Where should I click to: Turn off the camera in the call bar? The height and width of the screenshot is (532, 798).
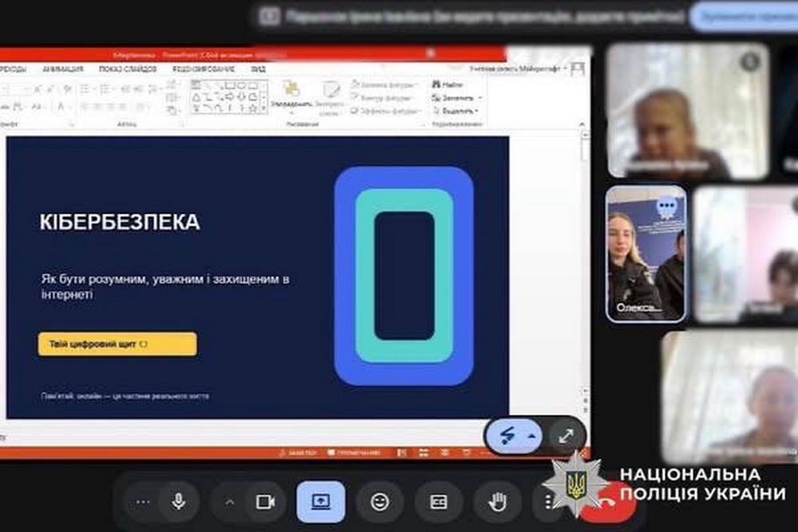point(265,502)
